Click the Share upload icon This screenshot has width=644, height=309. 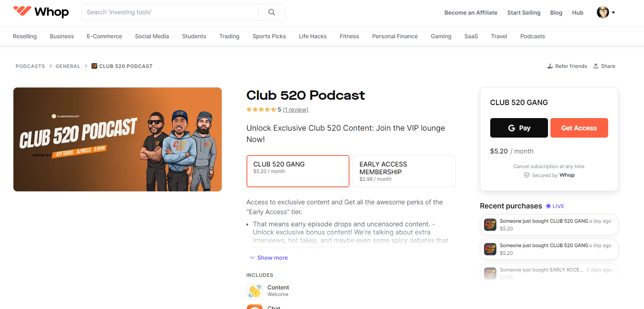(596, 66)
